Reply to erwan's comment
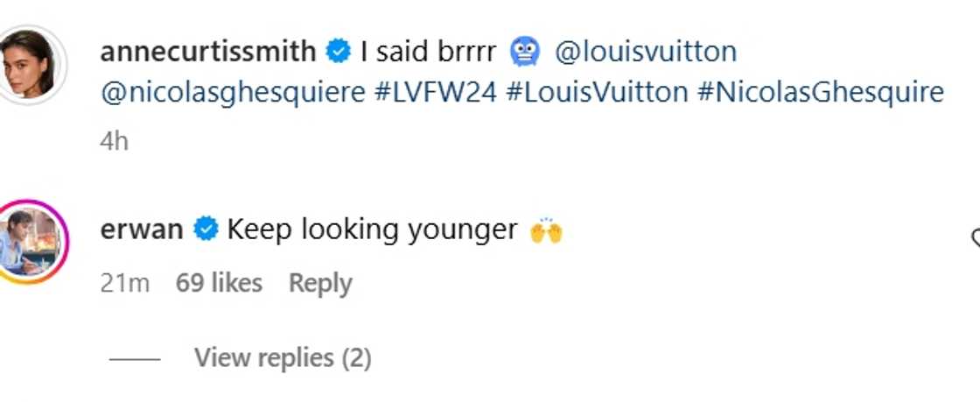 320,283
